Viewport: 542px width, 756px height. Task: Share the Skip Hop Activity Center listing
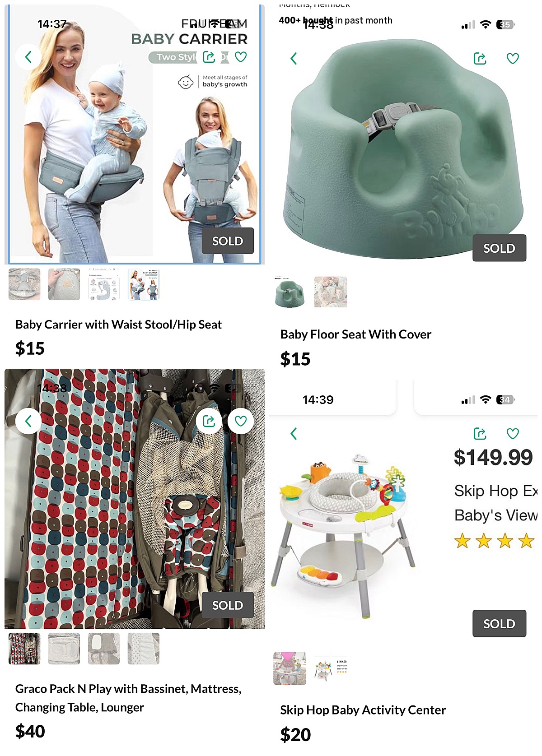(x=480, y=434)
